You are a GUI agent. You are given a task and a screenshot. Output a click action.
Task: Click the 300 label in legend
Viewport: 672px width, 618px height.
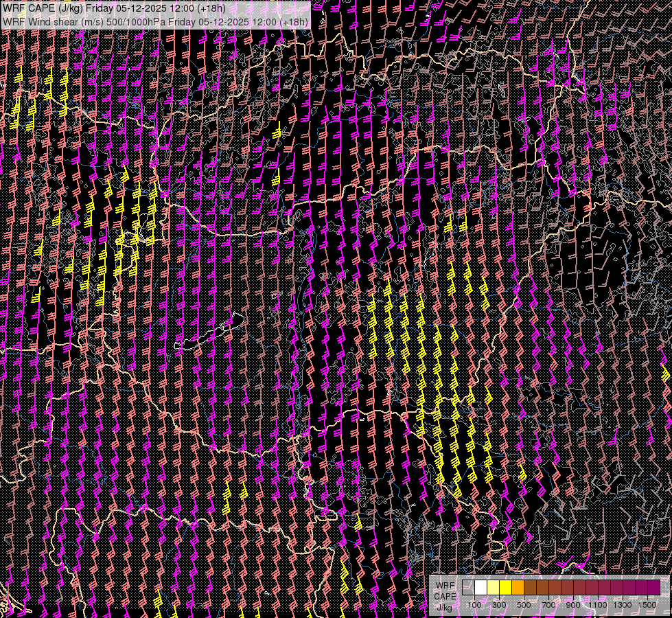499,604
